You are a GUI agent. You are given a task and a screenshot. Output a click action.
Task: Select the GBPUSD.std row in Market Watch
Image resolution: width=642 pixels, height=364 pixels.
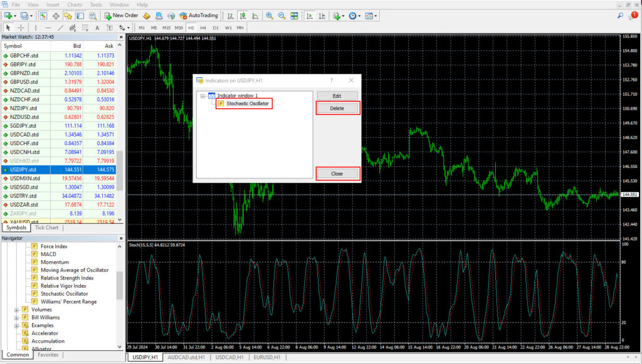(x=58, y=82)
